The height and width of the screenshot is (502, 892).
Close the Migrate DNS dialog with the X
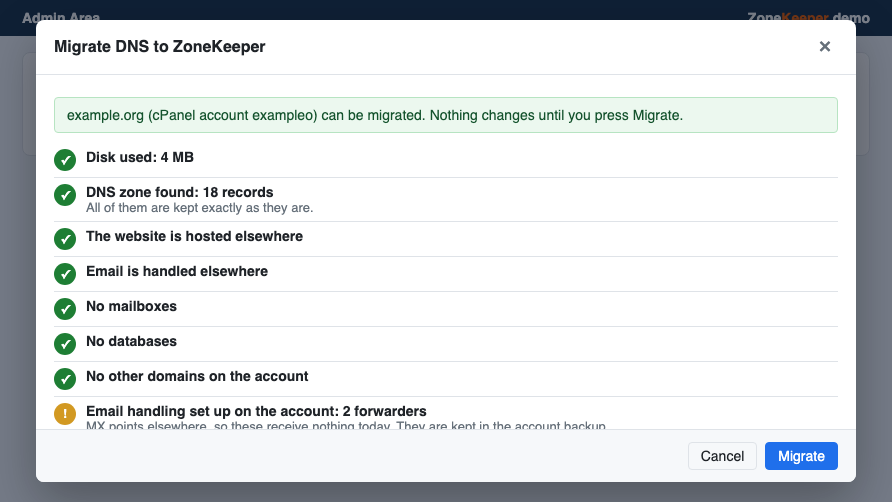[x=824, y=47]
